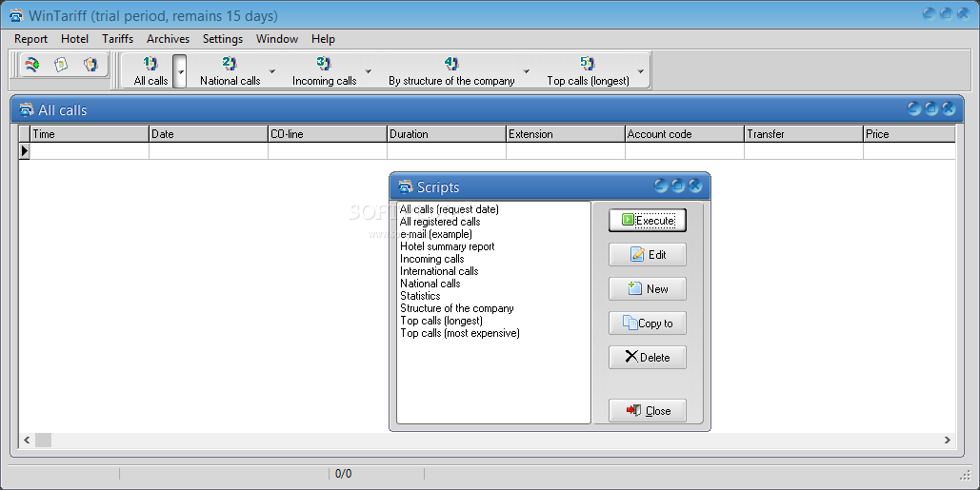Minimize the All calls child window

[913, 108]
